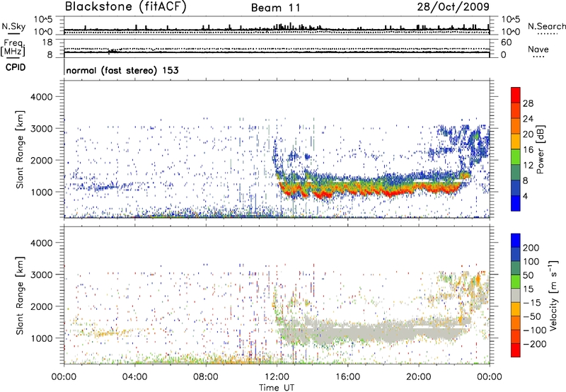Screen dimensions: 566x392
Task: Click the 'Time UT' axis title
Action: click(277, 387)
